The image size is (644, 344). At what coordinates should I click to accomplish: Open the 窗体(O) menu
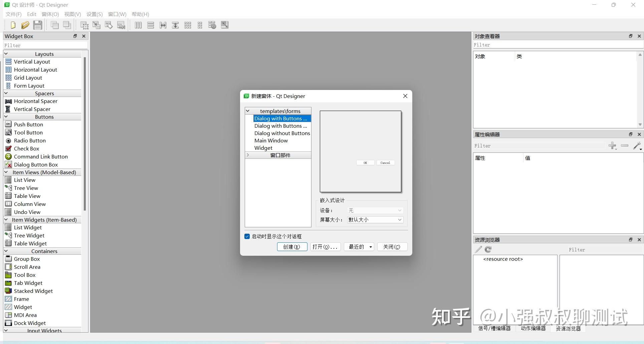(50, 14)
